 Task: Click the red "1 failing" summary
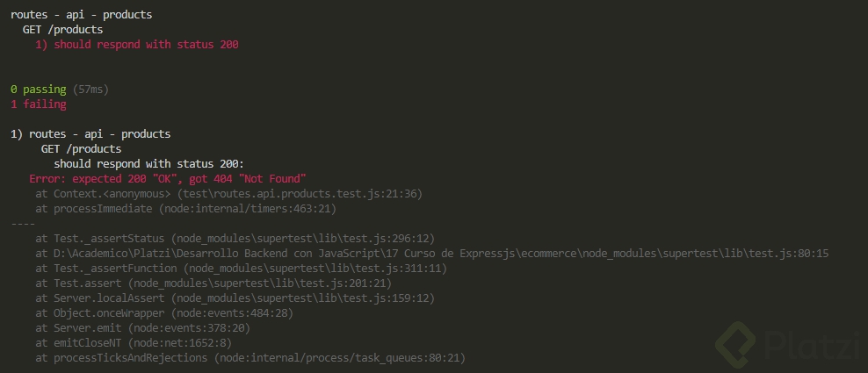pyautogui.click(x=39, y=104)
